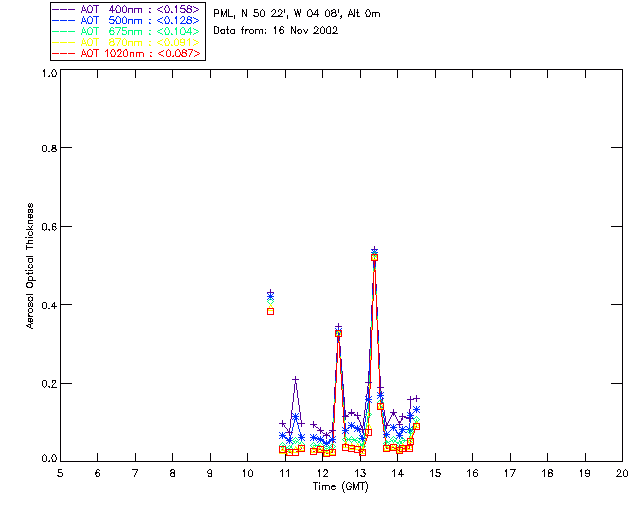Screen dimensions: 640x512
Task: Click the 1.0 y-axis tick label
Action: (x=49, y=73)
